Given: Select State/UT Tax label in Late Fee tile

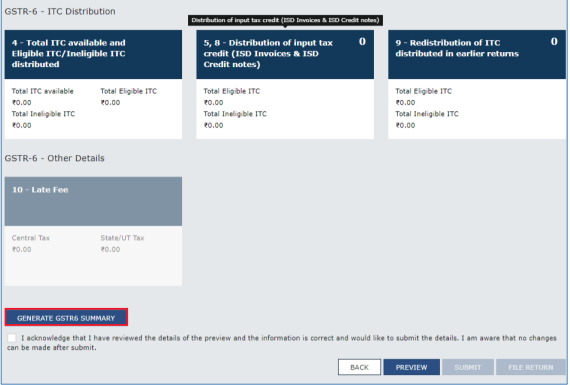Looking at the screenshot, I should [123, 238].
